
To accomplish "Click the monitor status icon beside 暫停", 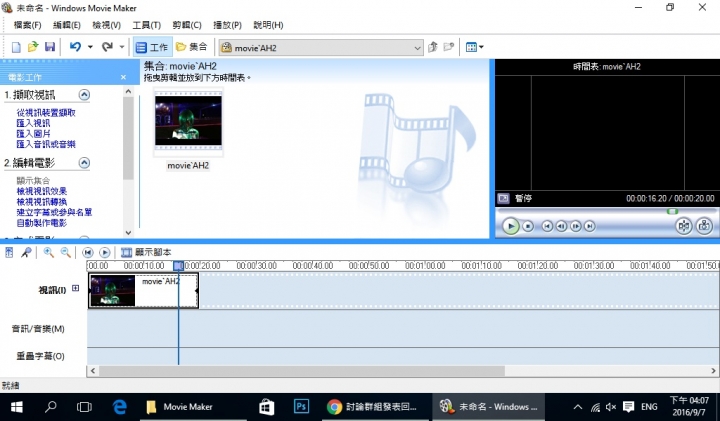I will click(x=503, y=198).
